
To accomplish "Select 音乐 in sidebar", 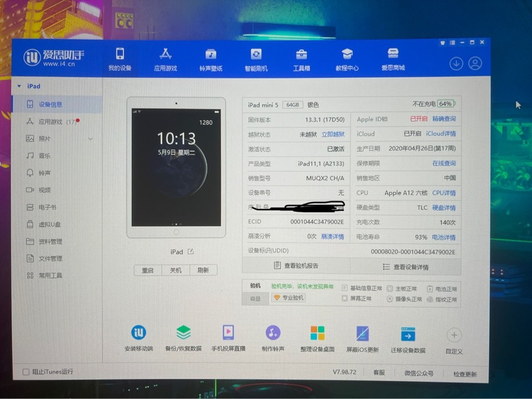I will tap(57, 156).
